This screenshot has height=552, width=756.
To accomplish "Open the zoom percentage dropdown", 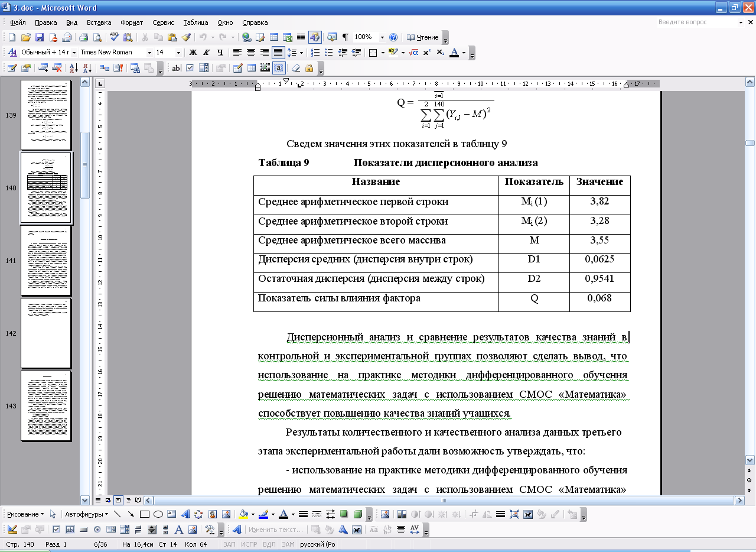I will [x=382, y=37].
